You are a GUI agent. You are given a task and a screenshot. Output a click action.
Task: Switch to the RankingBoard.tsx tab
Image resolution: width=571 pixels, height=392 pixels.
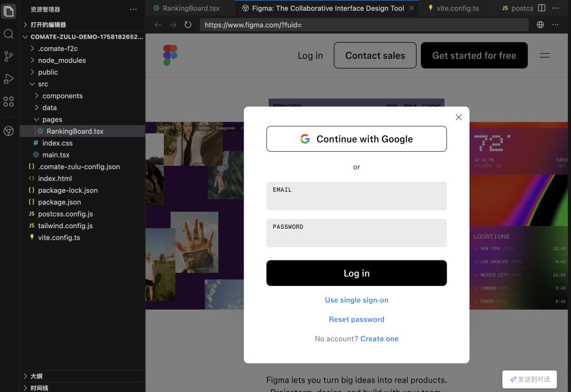tap(190, 8)
